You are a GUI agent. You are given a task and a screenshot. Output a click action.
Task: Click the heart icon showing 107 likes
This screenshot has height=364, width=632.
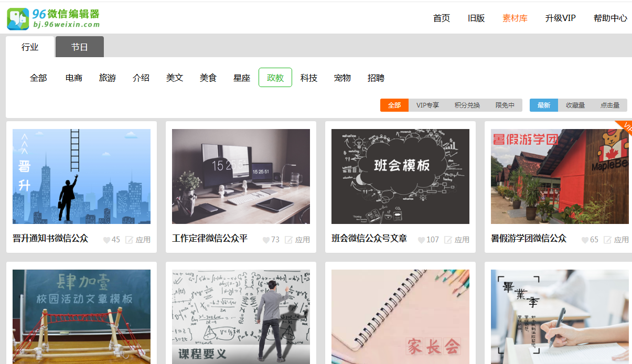tap(421, 240)
